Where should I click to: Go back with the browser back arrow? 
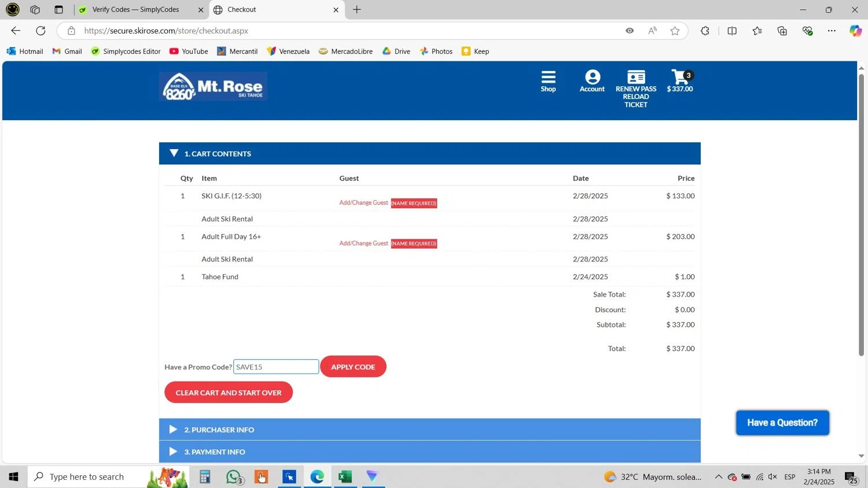(16, 31)
